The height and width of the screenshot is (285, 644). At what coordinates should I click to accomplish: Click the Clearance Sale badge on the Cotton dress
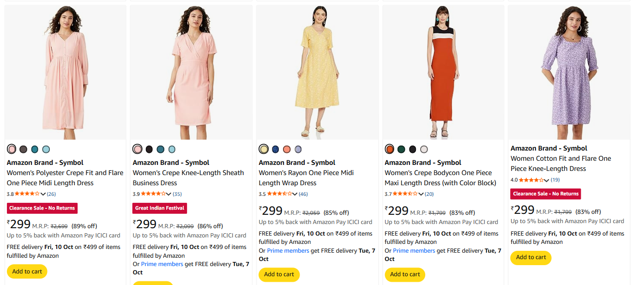tap(545, 194)
